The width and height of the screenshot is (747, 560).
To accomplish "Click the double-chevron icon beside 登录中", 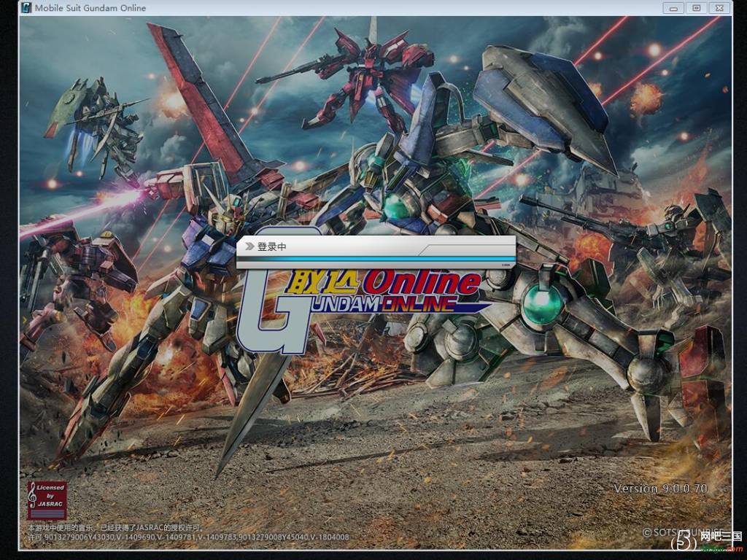I will [249, 246].
